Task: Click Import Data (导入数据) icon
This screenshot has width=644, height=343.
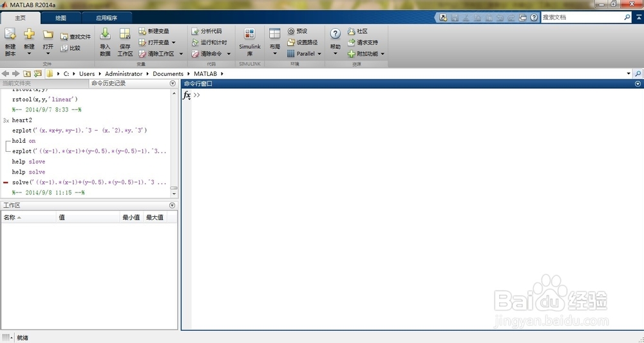Action: tap(105, 34)
